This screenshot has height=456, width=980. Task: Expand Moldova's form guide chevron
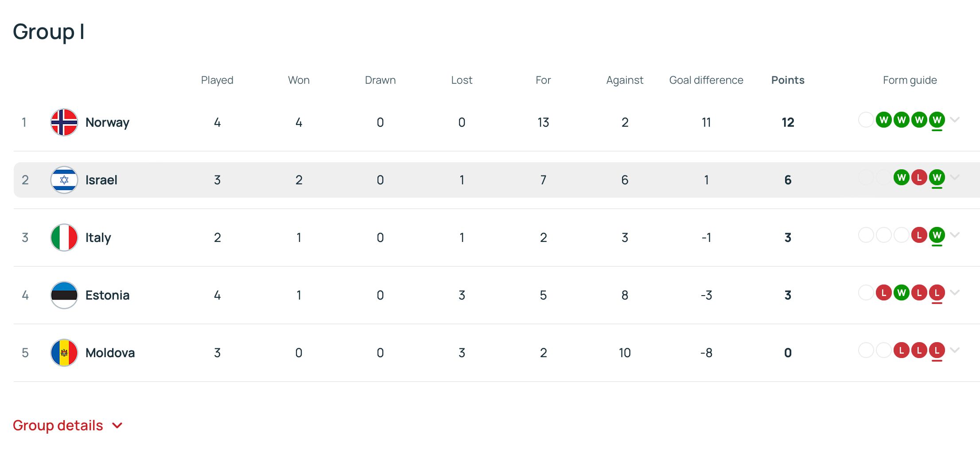(955, 350)
